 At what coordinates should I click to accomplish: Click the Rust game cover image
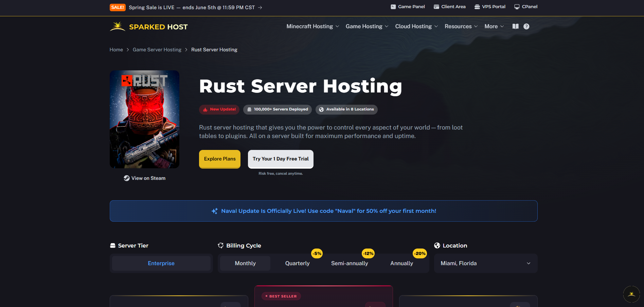[x=144, y=119]
